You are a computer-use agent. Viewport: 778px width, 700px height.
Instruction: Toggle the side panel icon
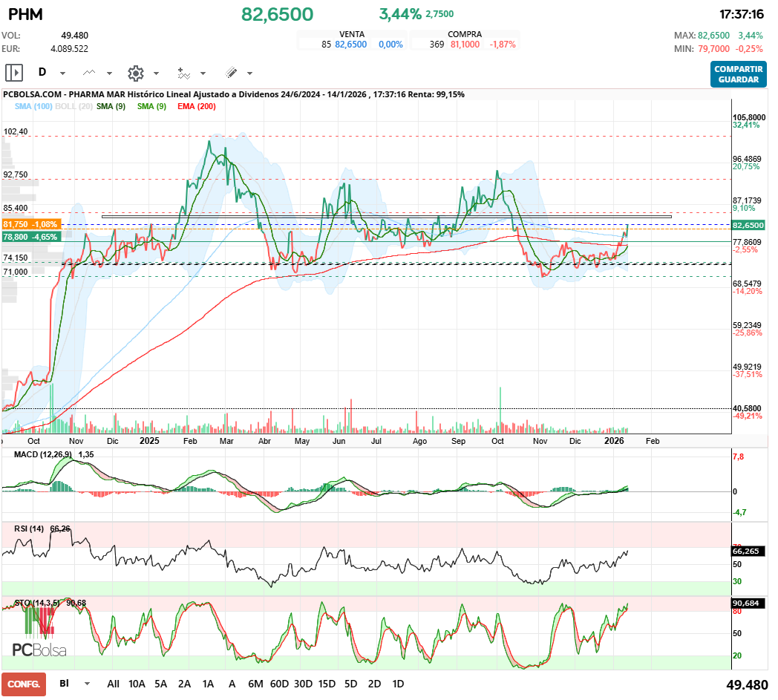pos(14,73)
